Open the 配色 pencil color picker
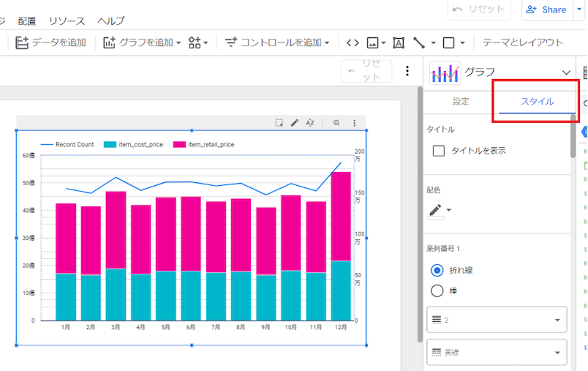 (x=440, y=211)
